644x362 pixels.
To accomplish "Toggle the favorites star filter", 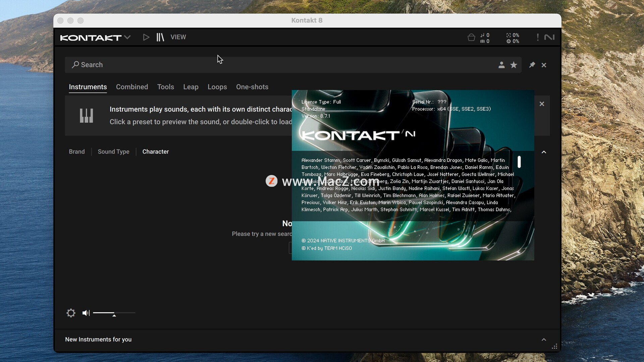I will coord(514,65).
